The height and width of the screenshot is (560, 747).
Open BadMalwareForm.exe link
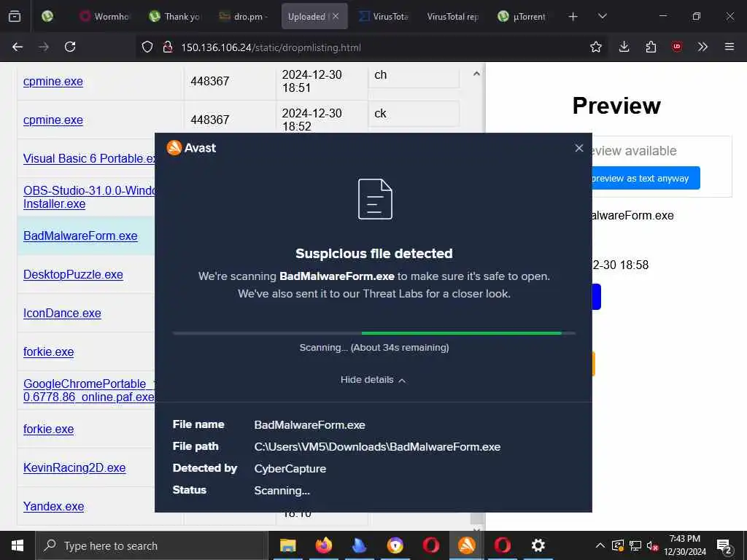point(80,236)
